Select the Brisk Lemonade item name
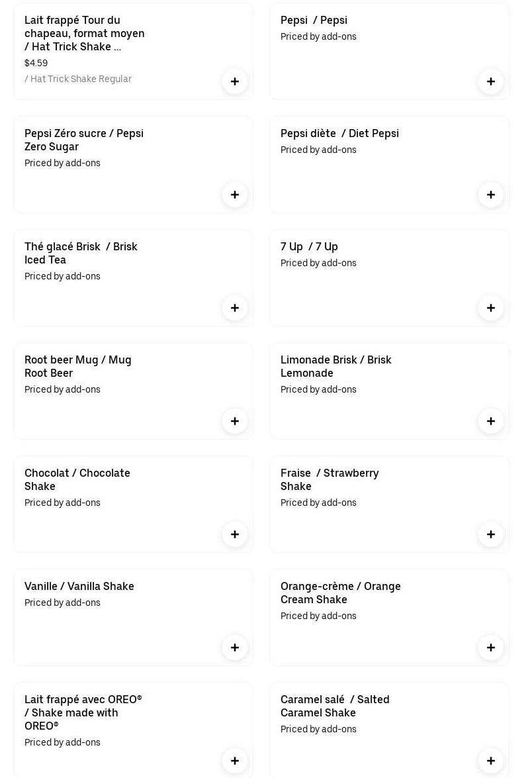Image resolution: width=532 pixels, height=778 pixels. [x=335, y=366]
